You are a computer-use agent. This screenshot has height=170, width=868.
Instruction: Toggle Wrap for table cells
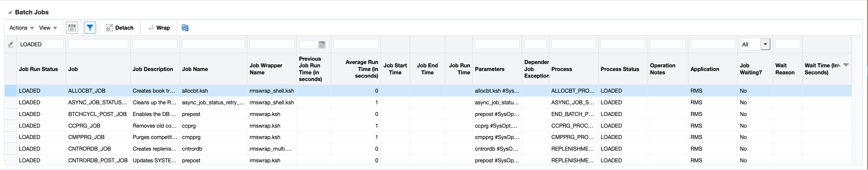click(x=159, y=28)
